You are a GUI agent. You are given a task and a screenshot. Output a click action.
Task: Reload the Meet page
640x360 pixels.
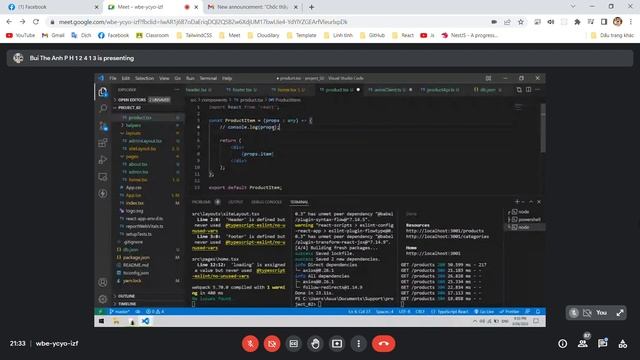[36, 22]
